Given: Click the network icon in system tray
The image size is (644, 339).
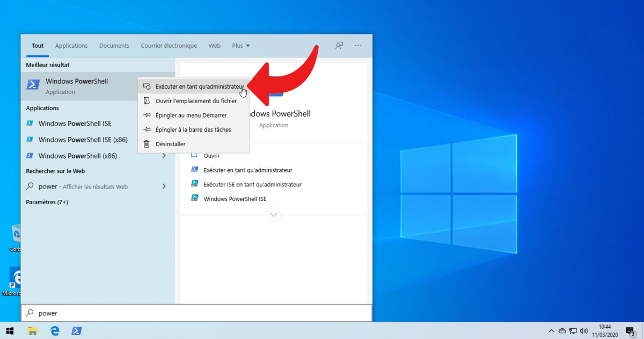Looking at the screenshot, I should click(x=573, y=331).
